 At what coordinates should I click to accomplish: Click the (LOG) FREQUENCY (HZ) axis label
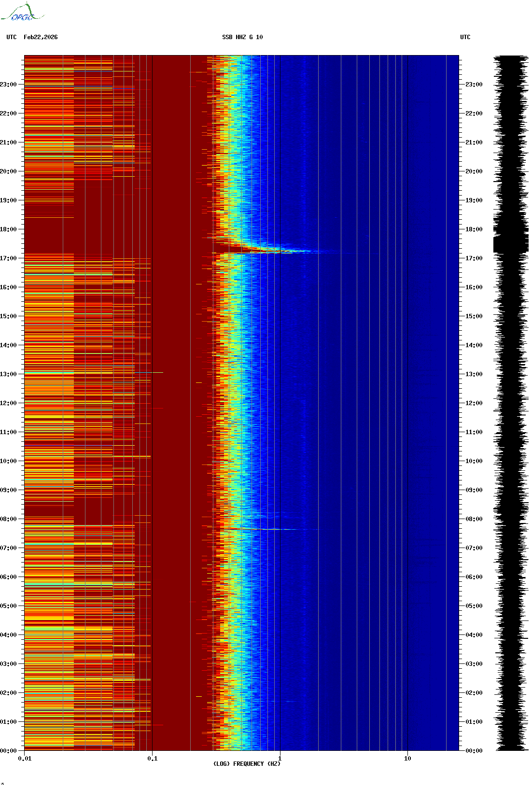[x=247, y=763]
